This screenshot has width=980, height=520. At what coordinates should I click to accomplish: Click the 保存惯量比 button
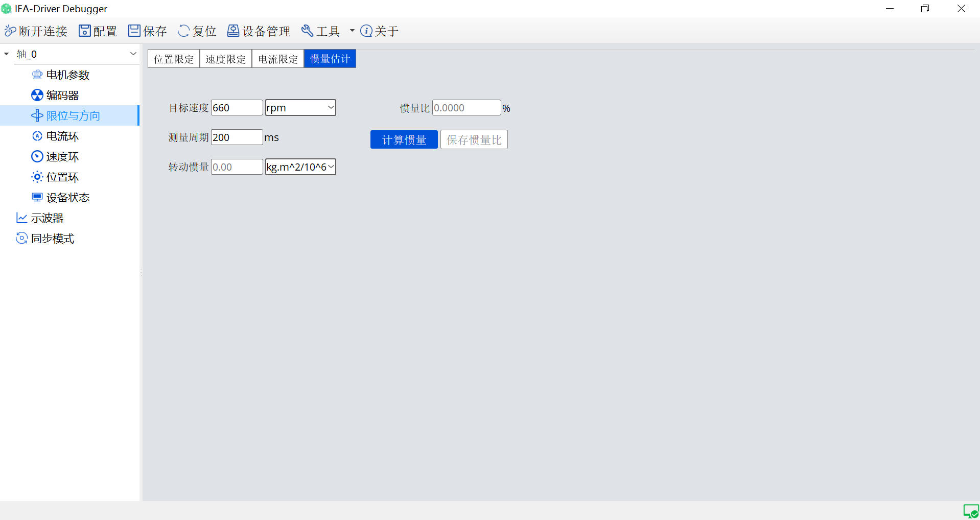point(474,140)
